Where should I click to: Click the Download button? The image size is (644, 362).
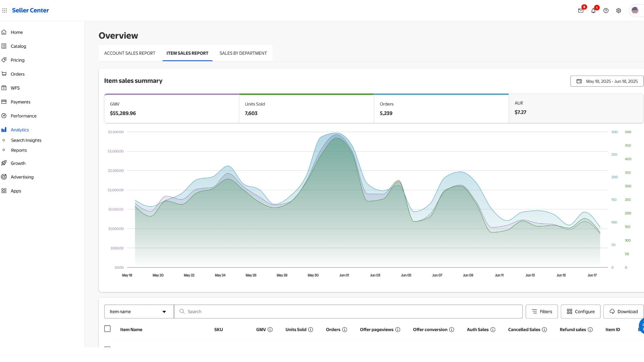624,311
